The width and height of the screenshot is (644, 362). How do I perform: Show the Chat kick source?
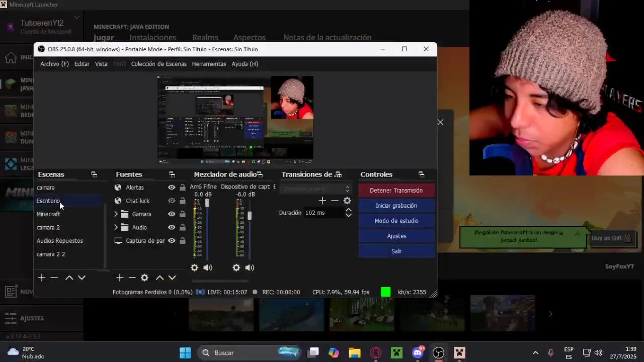click(172, 201)
